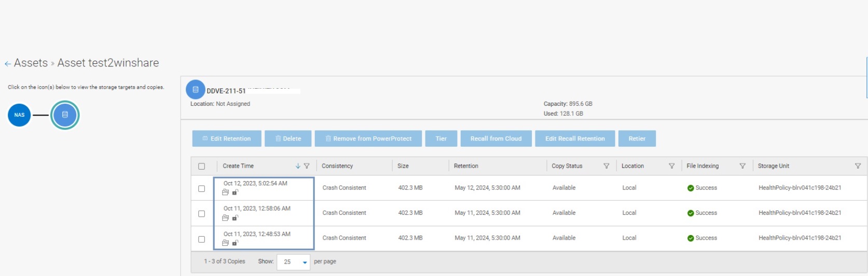Click the back arrow next to Assets

8,64
